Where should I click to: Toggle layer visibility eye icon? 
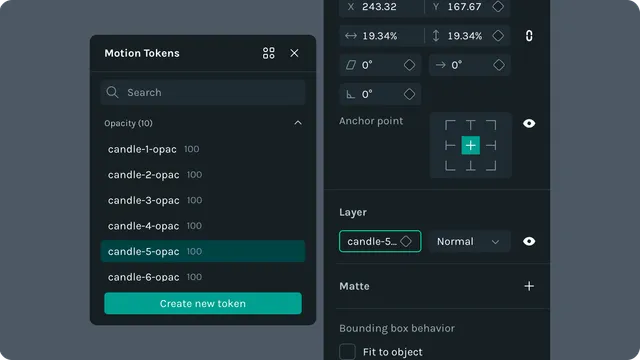(x=529, y=241)
